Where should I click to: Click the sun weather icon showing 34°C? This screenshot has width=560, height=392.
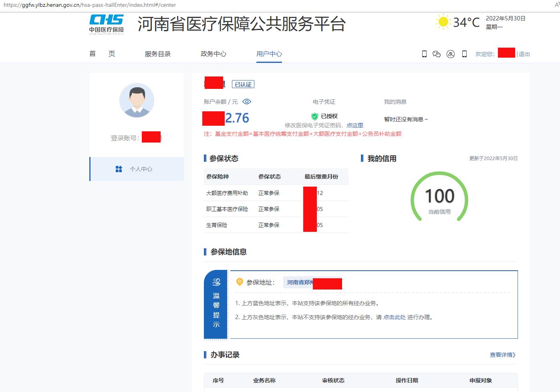click(443, 21)
